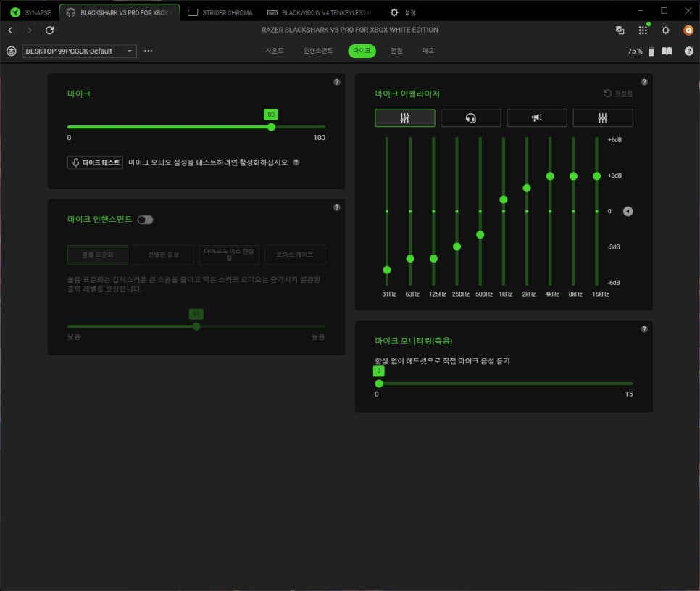Viewport: 700px width, 591px height.
Task: Click the microphone volume slider handle at 80
Action: pyautogui.click(x=271, y=127)
